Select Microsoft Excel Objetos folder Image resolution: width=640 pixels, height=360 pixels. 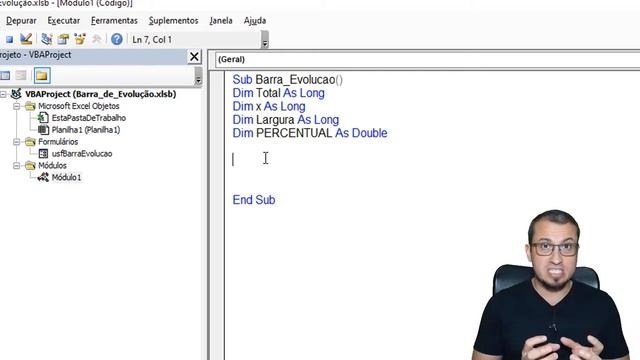[x=79, y=106]
